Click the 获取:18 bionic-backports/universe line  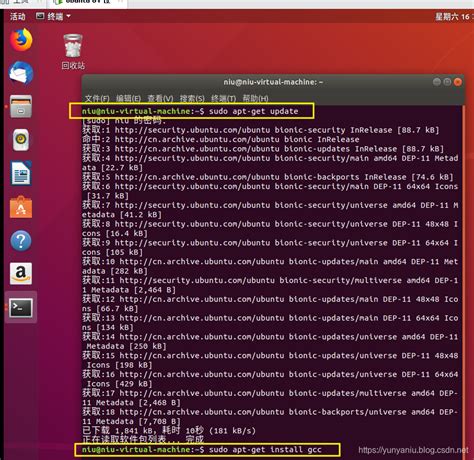click(x=270, y=416)
